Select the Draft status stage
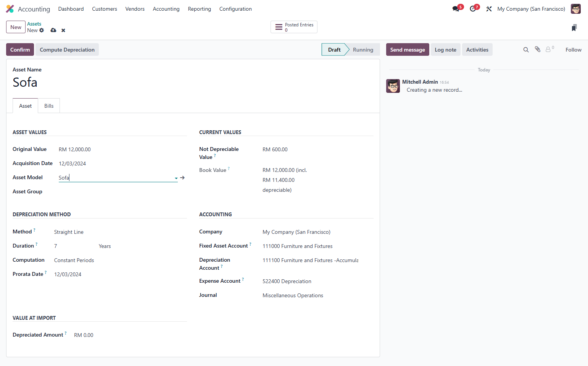 (x=334, y=50)
